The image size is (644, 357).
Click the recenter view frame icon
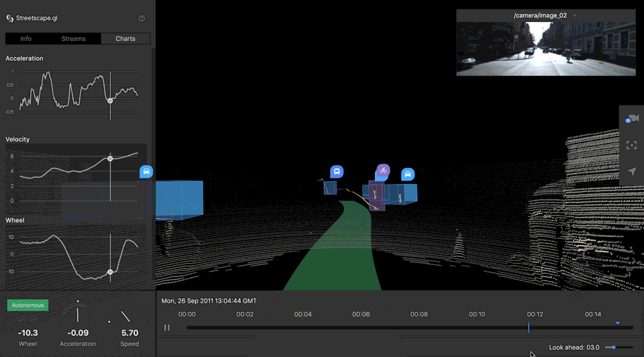[632, 145]
